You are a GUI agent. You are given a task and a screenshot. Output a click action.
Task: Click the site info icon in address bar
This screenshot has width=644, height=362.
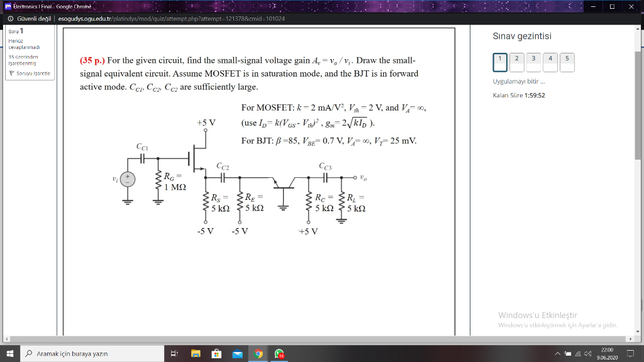[10, 19]
